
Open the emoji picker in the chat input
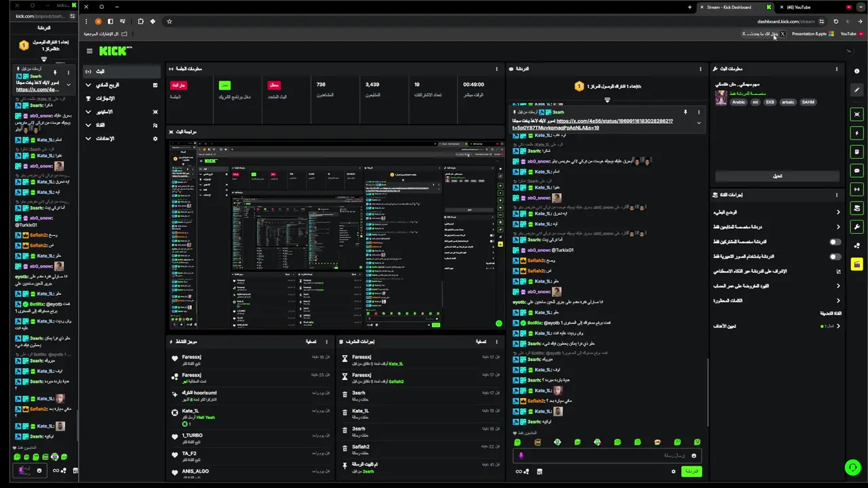693,455
